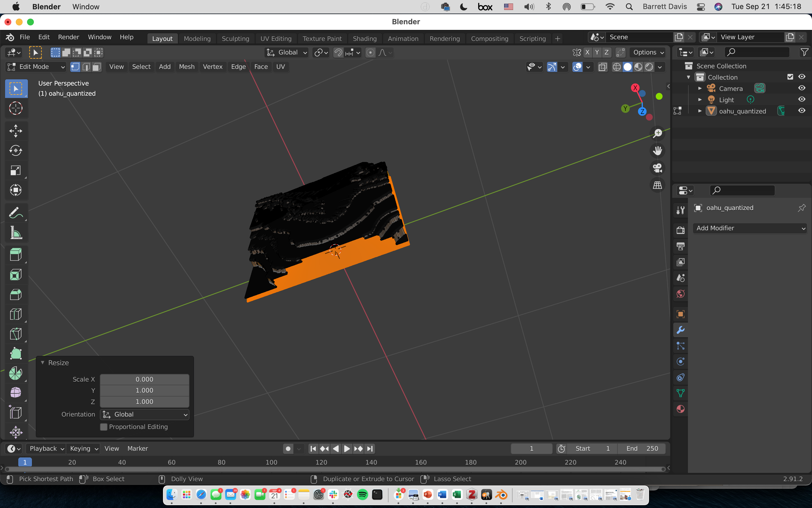Open the Mesh menu in viewport header
This screenshot has width=812, height=508.
187,67
